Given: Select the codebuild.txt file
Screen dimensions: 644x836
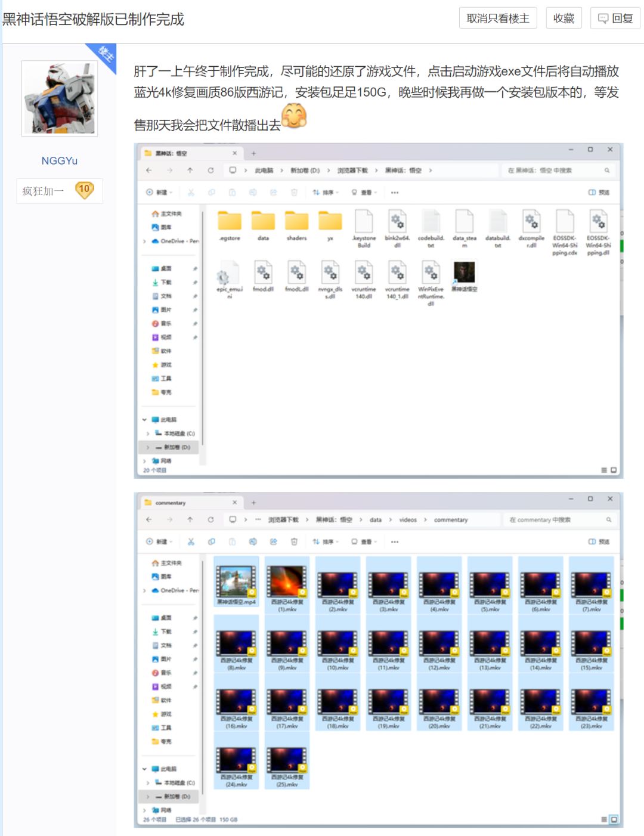Looking at the screenshot, I should point(431,229).
